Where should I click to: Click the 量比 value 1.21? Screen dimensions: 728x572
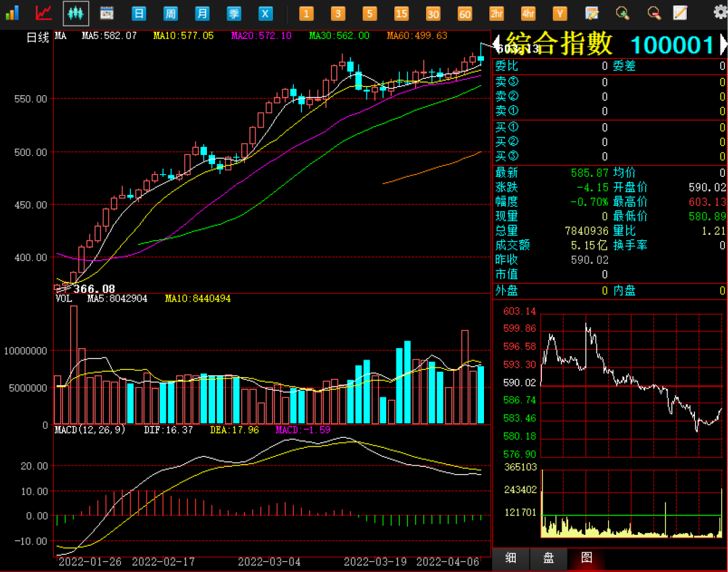(x=713, y=231)
